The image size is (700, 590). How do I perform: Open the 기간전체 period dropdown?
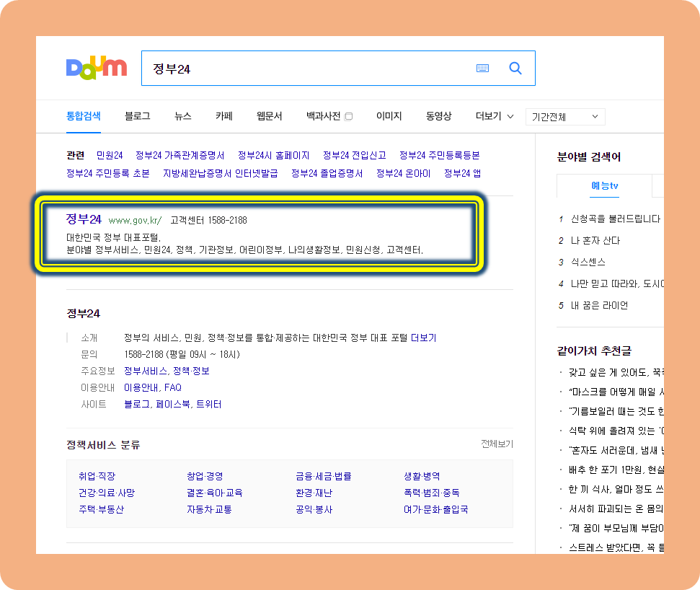(x=565, y=117)
